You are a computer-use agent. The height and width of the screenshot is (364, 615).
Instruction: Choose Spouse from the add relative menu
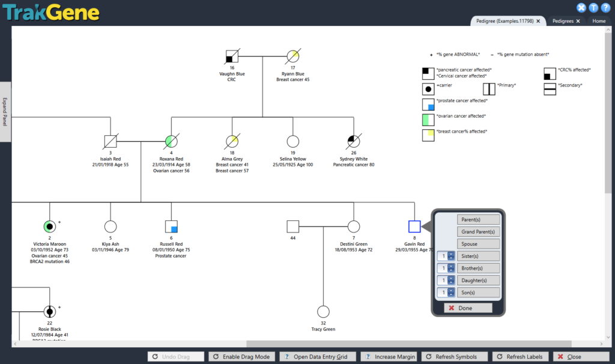pos(479,243)
